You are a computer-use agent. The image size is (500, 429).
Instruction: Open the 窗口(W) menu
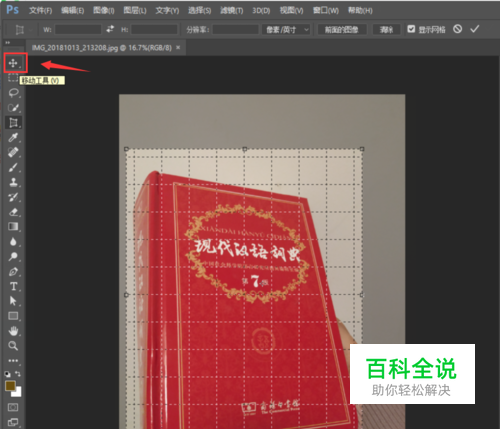(326, 11)
